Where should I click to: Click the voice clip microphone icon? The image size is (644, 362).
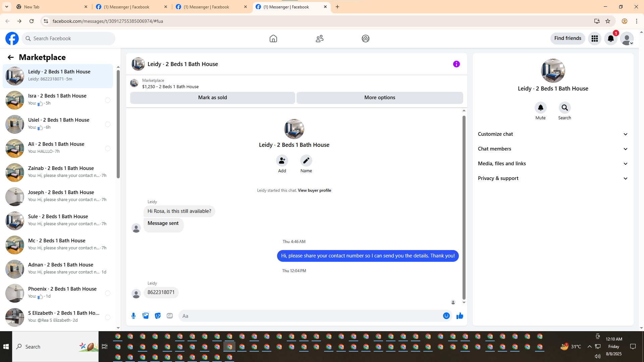133,316
